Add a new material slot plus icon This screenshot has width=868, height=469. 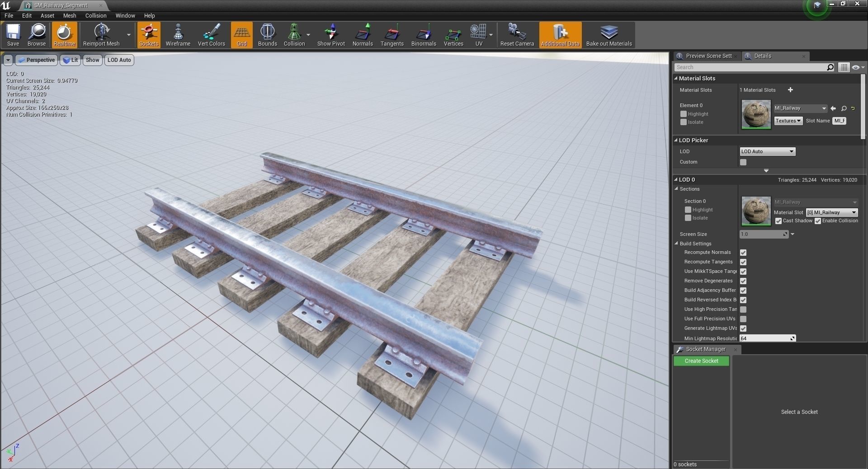790,90
